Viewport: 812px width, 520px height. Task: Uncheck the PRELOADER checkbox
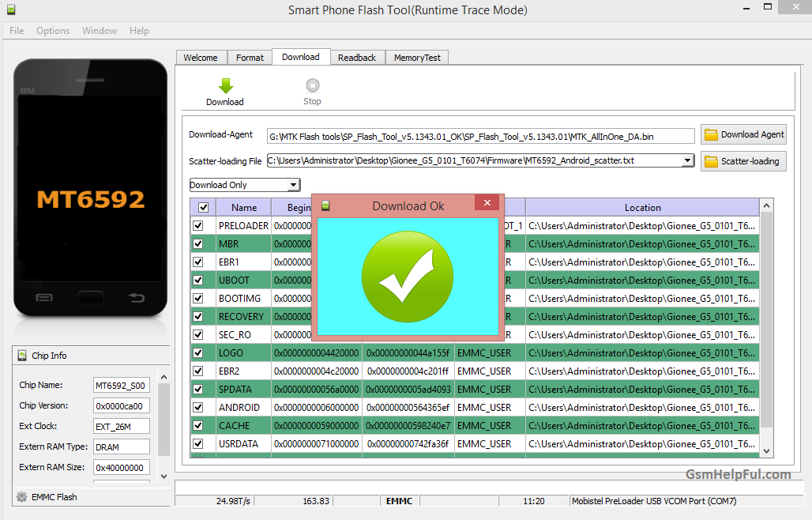coord(197,226)
